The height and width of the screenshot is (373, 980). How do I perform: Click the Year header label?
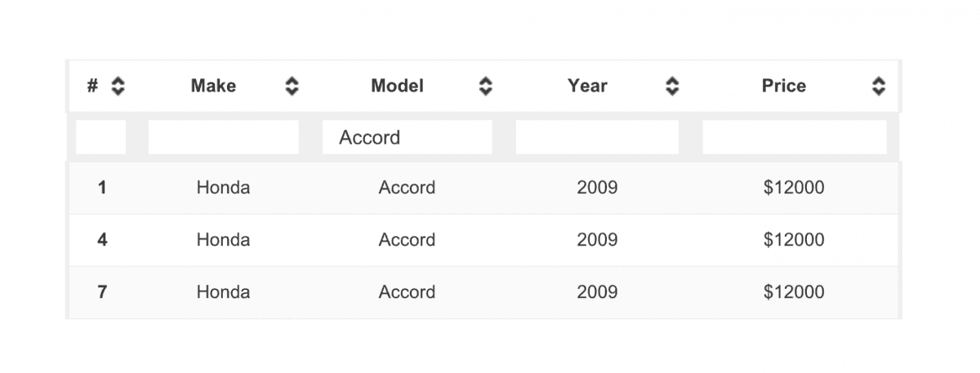tap(587, 86)
